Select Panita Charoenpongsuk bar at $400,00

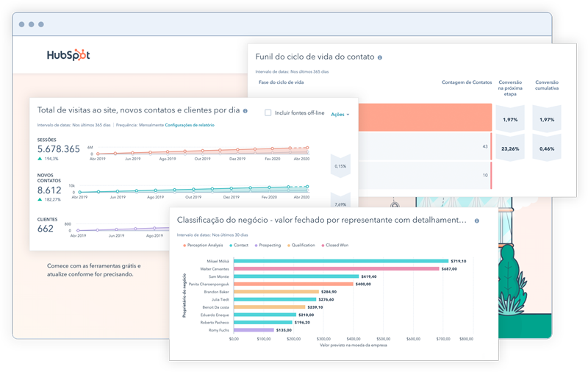click(x=293, y=284)
